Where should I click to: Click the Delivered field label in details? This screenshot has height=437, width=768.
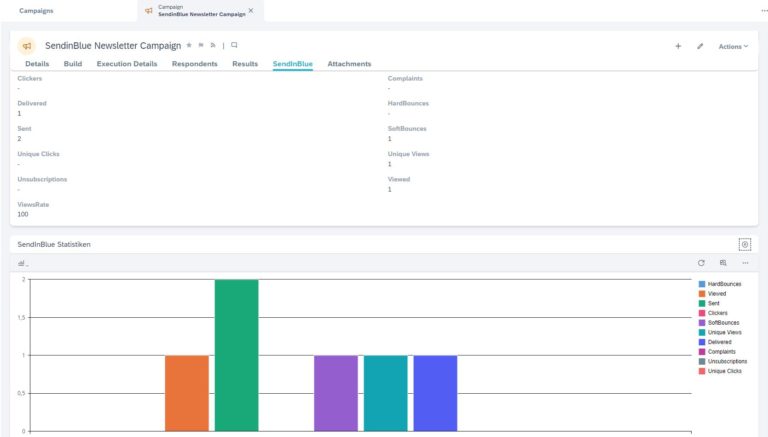click(x=32, y=103)
